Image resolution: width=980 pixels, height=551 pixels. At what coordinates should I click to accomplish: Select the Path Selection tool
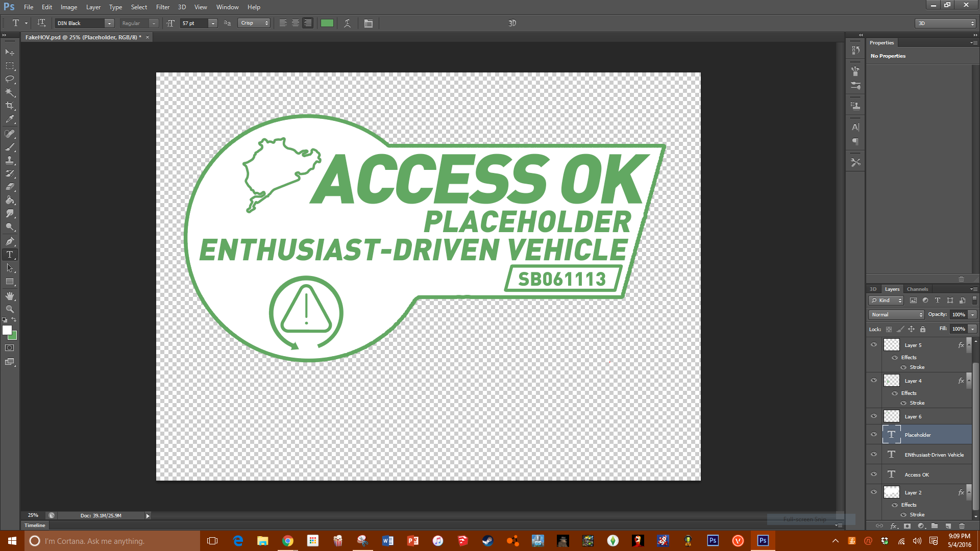(x=10, y=268)
